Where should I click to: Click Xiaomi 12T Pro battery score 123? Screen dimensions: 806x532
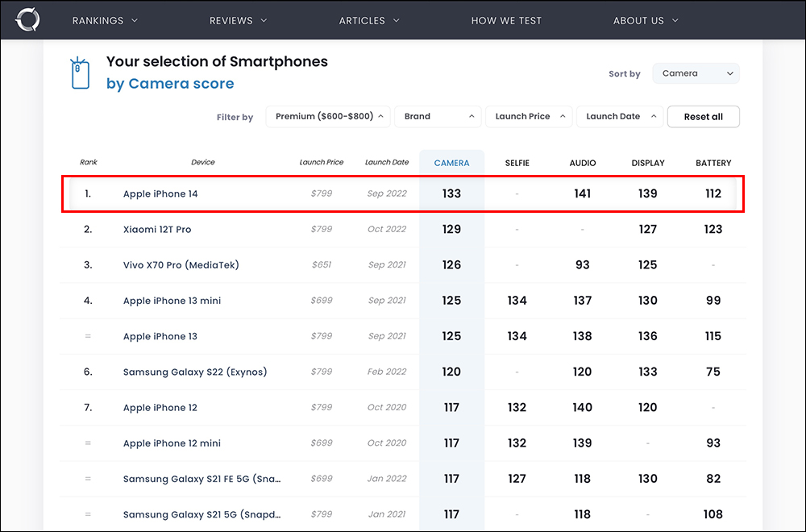(x=713, y=229)
